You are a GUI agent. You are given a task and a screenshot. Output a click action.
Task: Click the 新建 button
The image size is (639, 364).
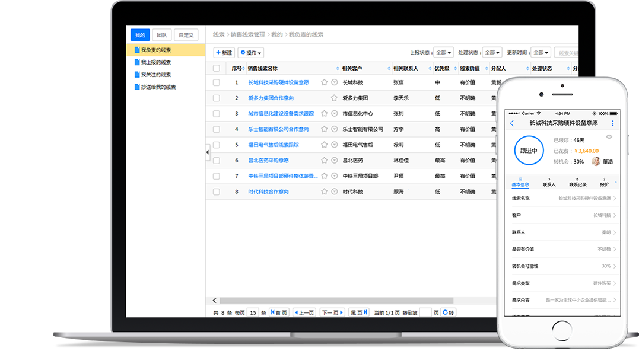(224, 53)
